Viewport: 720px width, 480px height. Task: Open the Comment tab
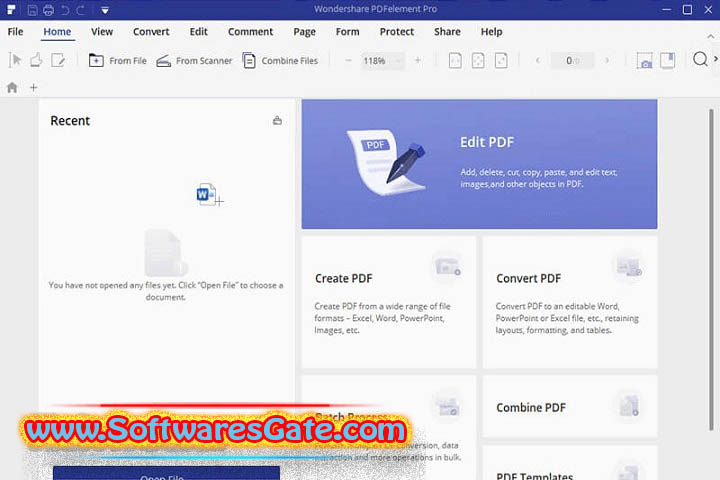tap(251, 32)
